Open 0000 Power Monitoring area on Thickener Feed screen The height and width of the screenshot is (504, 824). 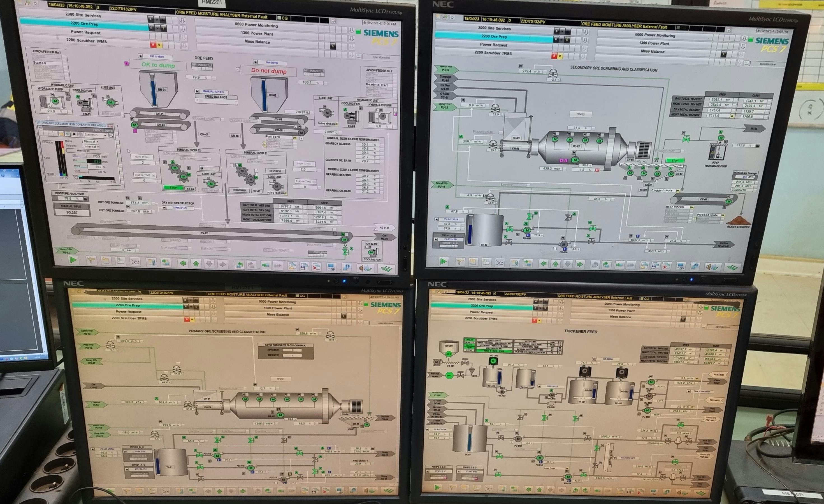point(622,304)
